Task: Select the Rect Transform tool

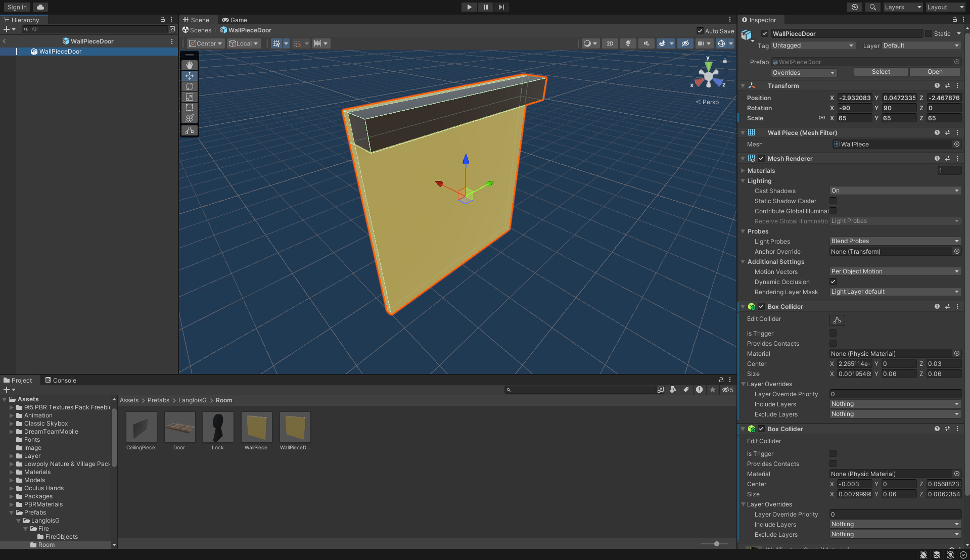Action: coord(189,108)
